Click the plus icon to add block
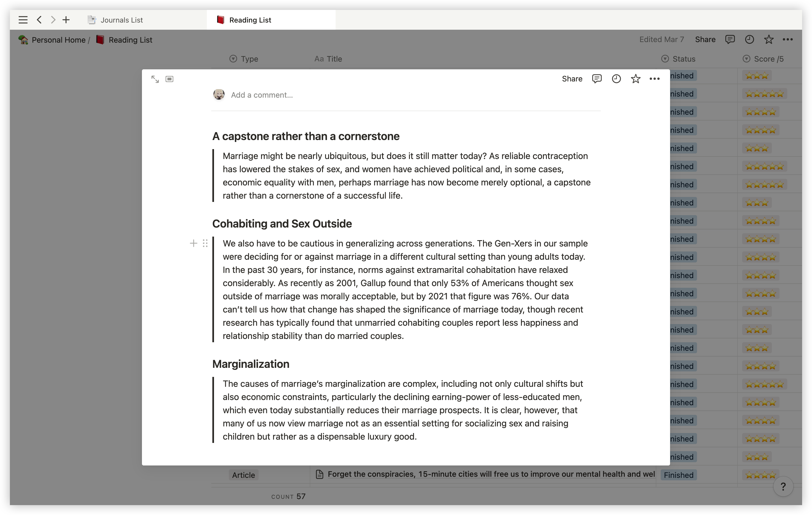Screen dimensions: 812x515 (x=193, y=243)
